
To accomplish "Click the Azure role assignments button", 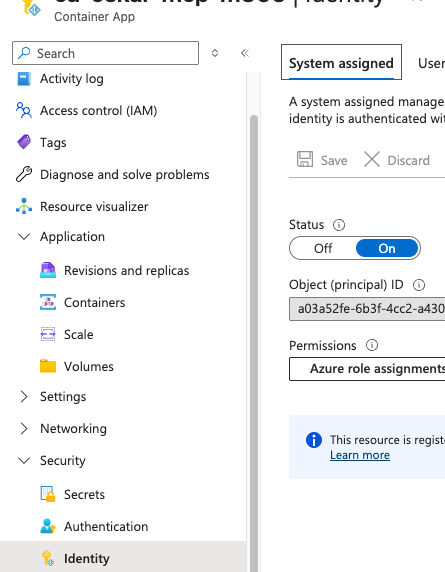I will 367,369.
